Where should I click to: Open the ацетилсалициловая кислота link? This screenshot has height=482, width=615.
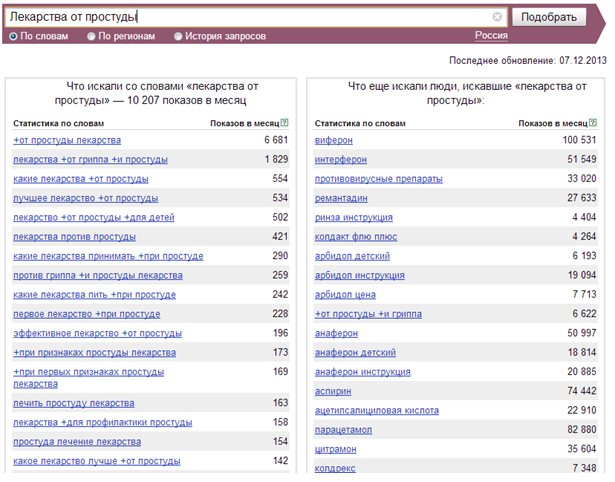(x=377, y=411)
